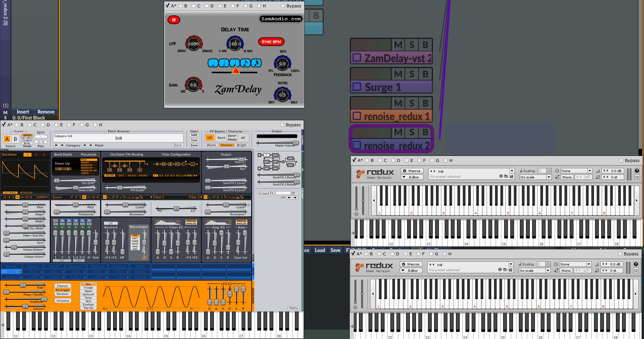Viewport: 644px width, 339px height.
Task: Click the save preset icon in upper Redux
Action: (x=511, y=176)
